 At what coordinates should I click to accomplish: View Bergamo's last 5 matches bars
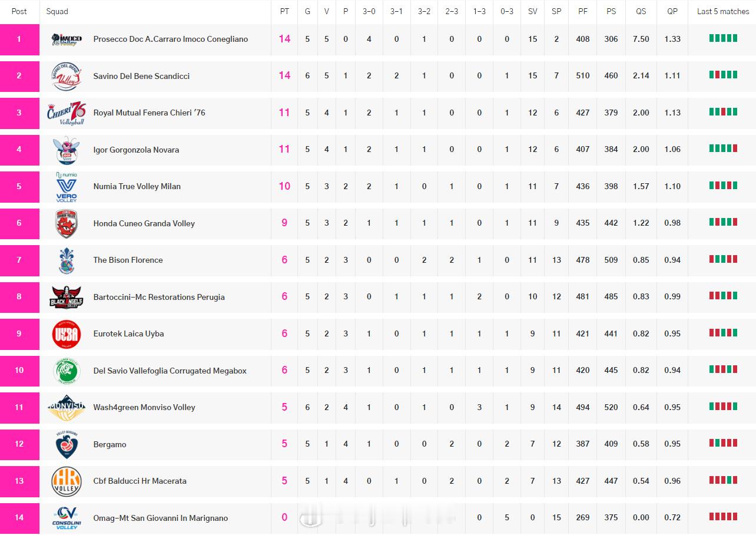[723, 443]
